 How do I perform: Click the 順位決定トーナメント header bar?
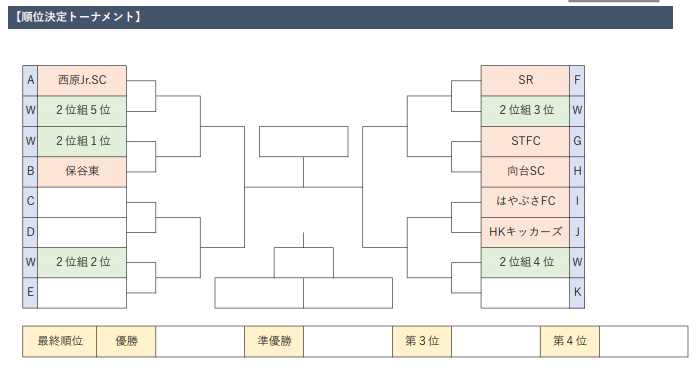point(340,17)
